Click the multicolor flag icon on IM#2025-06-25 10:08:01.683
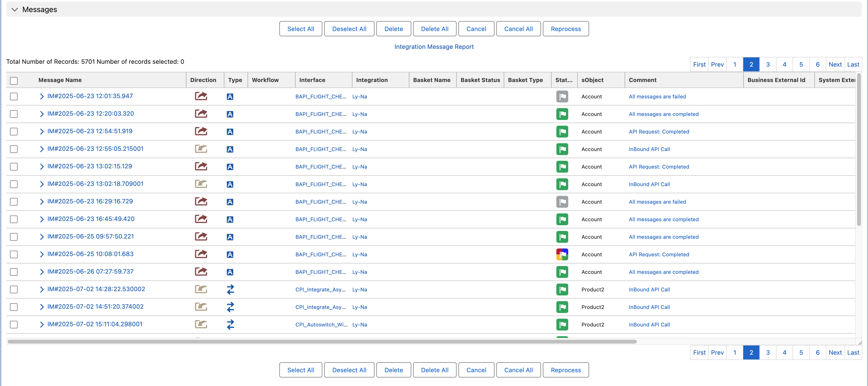Screen dimensions: 868x386 (x=562, y=254)
